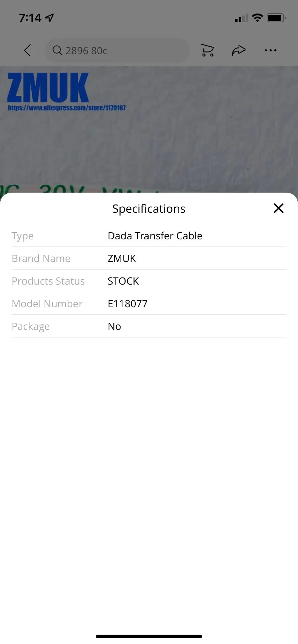Tap the Wi-Fi status icon
The image size is (298, 644).
click(257, 18)
